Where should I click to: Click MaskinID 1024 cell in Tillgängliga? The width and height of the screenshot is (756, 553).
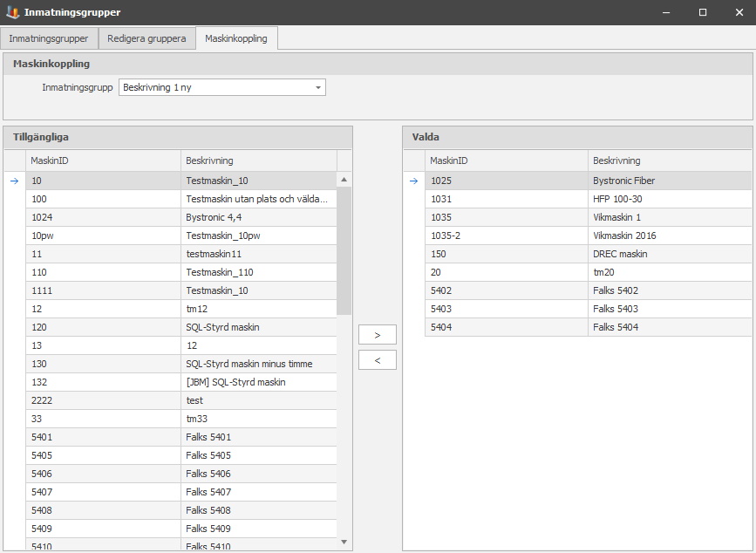click(x=103, y=217)
